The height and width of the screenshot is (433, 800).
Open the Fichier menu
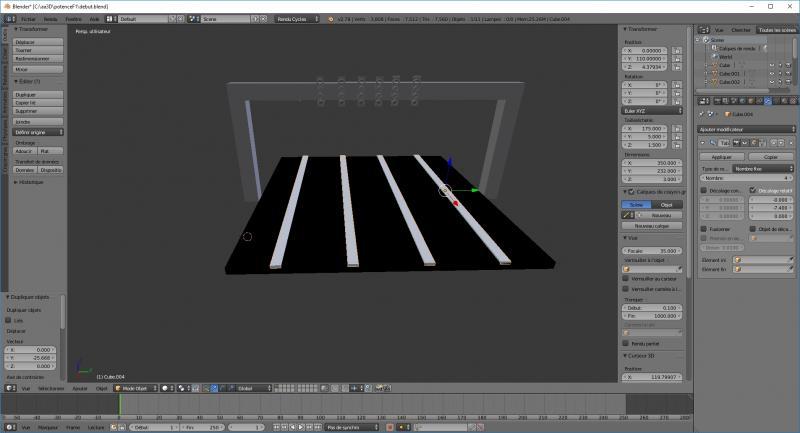[x=26, y=19]
